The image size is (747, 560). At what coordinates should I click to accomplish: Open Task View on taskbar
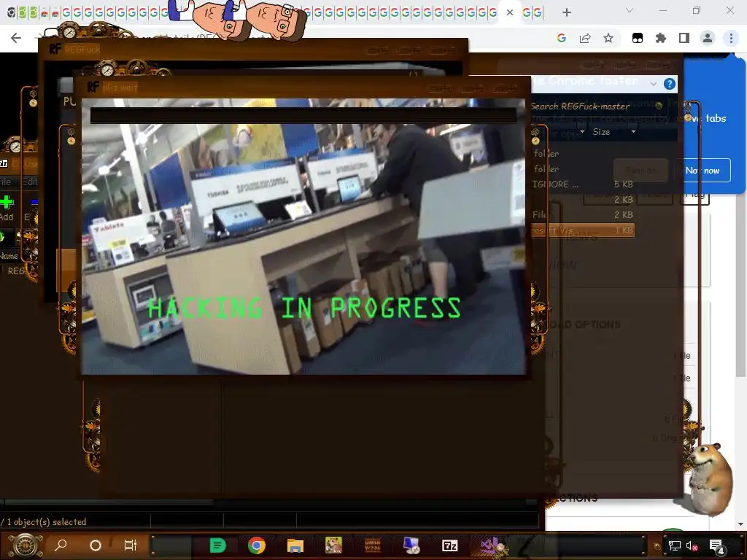(130, 545)
